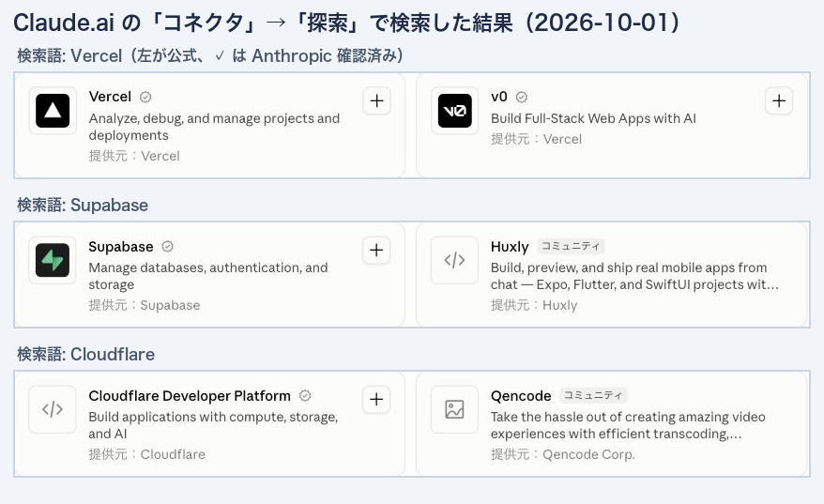This screenshot has height=504, width=824.
Task: Click the Vercel triangle logo icon
Action: pyautogui.click(x=53, y=111)
